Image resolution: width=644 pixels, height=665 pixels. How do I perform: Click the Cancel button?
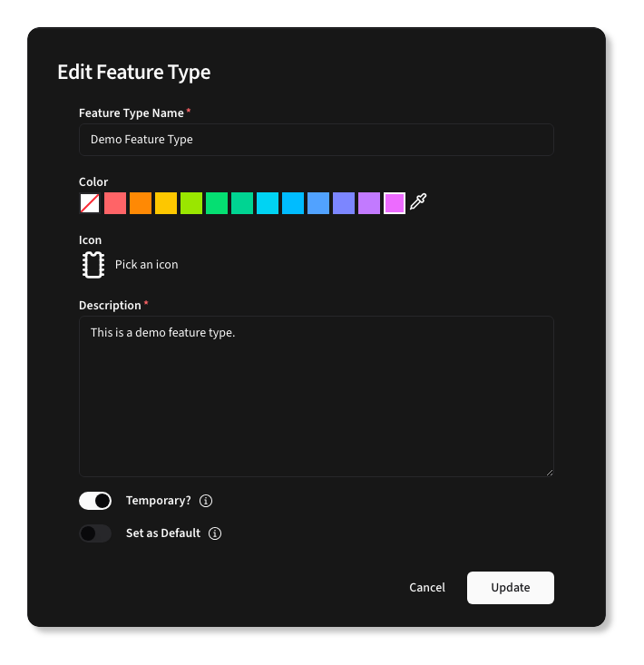pos(427,587)
